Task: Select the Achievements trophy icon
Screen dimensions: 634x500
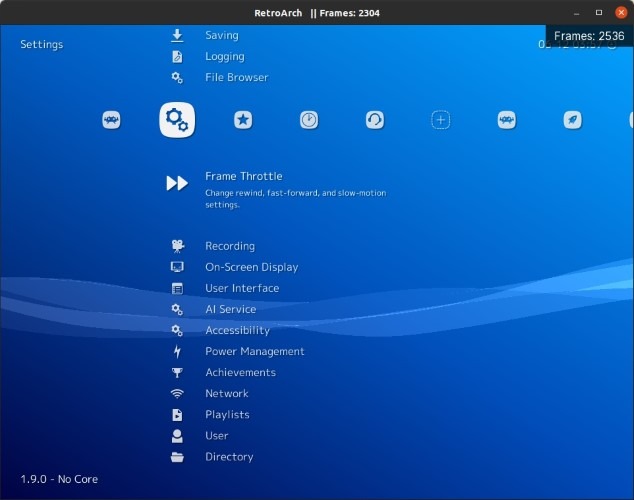Action: point(177,372)
